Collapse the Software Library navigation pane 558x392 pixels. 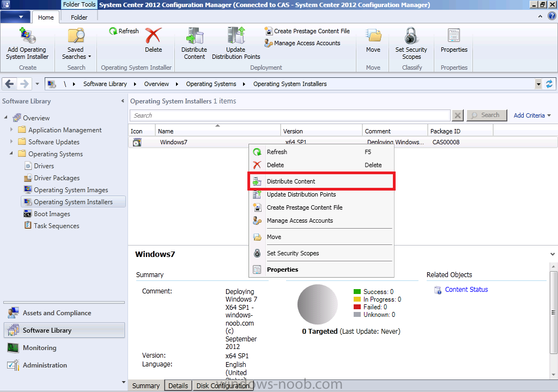coord(123,101)
